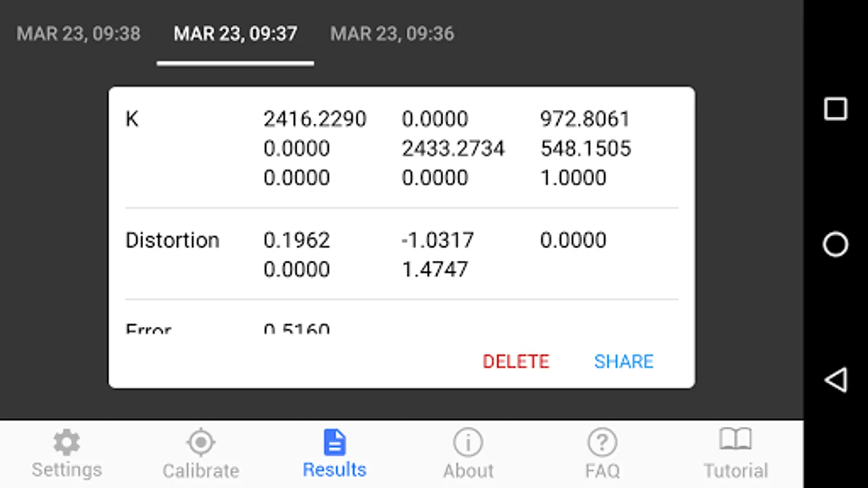Tap the K matrix value 2416.2290

[x=315, y=119]
